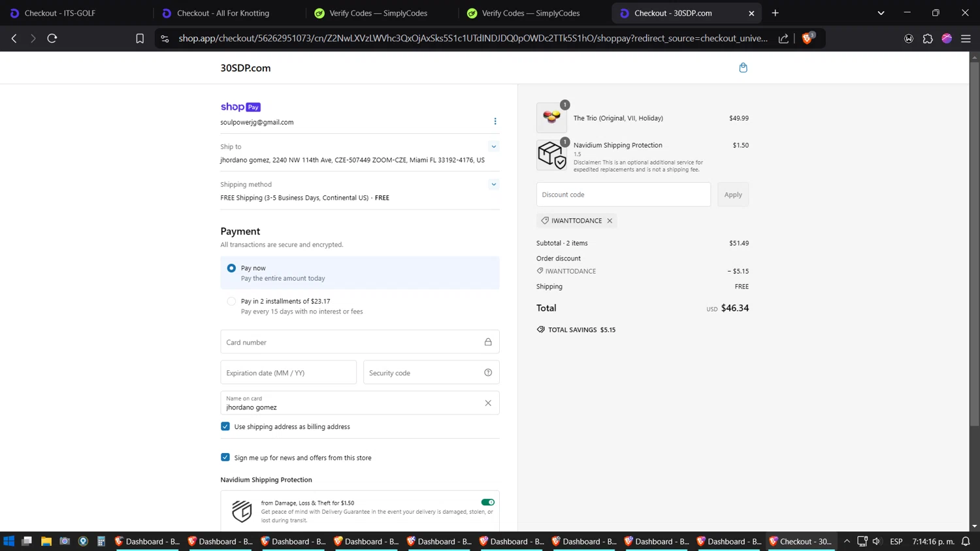The image size is (980, 551).
Task: Click The Trio product thumbnail
Action: pyautogui.click(x=551, y=118)
